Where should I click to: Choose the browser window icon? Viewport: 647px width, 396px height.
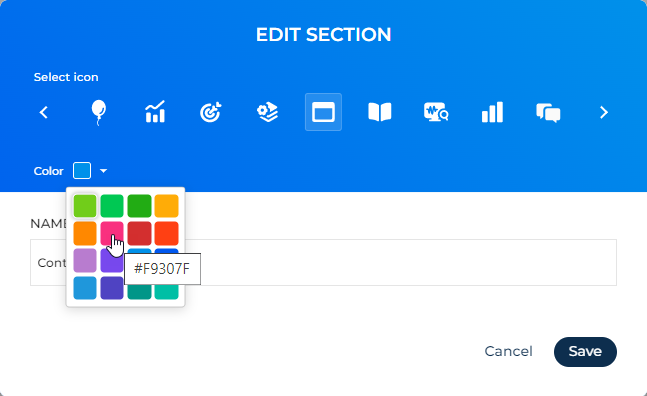(x=323, y=112)
